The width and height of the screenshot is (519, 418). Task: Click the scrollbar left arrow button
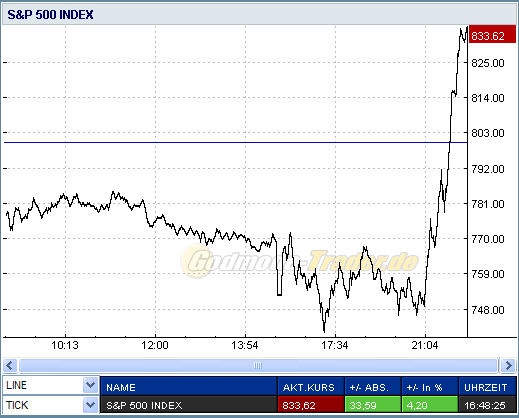coord(10,365)
